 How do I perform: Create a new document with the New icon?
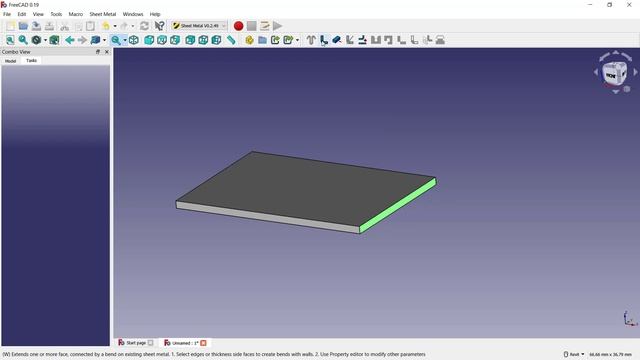click(x=10, y=26)
